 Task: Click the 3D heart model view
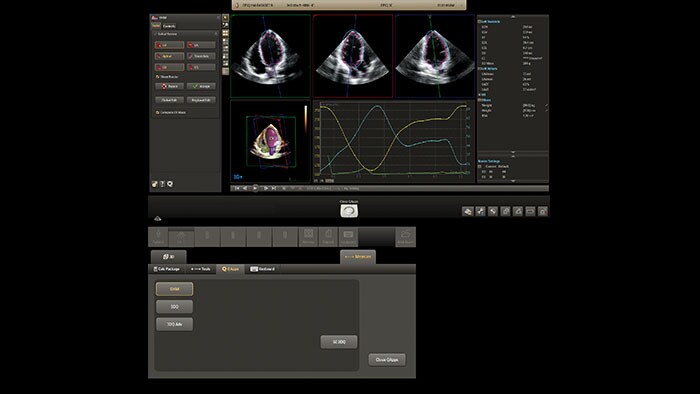click(x=271, y=141)
